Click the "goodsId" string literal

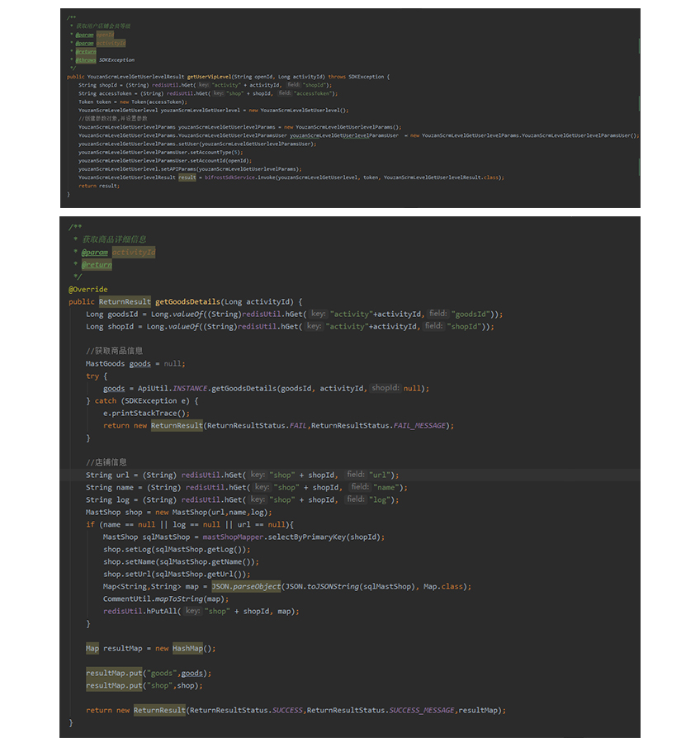click(471, 315)
